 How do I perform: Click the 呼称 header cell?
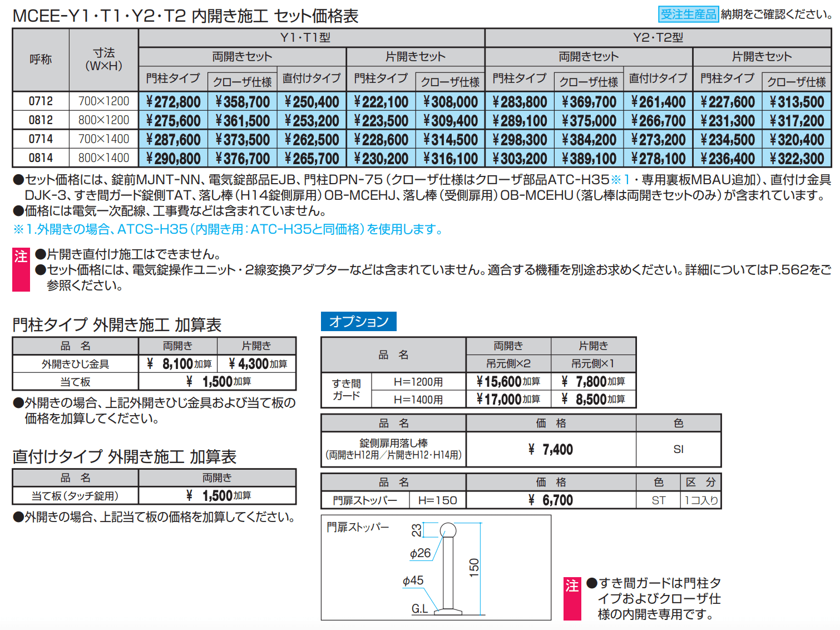(x=41, y=60)
